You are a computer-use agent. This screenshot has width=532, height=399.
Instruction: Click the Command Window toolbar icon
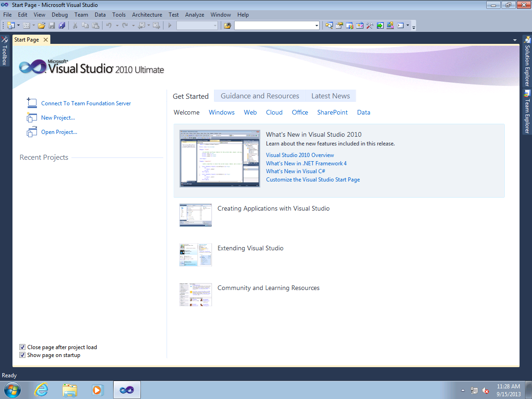click(400, 25)
